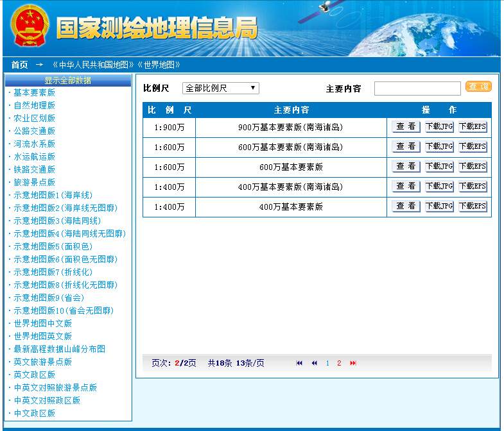The width and height of the screenshot is (504, 431).
Task: Open 最新高程数据山峰分布图 link
Action: click(x=60, y=350)
